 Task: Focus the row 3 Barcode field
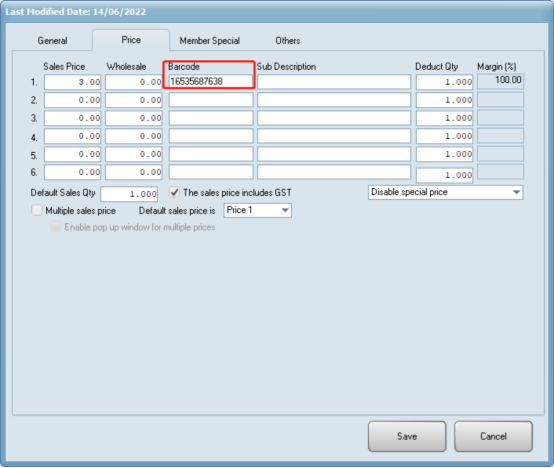211,118
